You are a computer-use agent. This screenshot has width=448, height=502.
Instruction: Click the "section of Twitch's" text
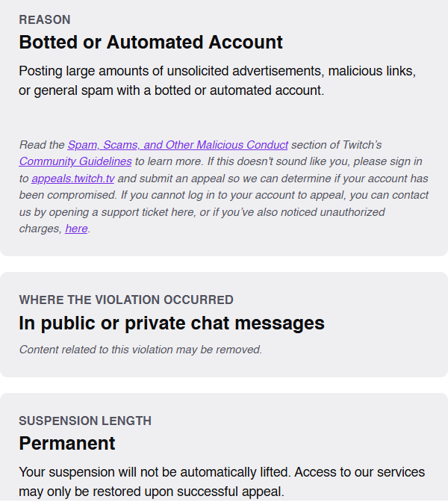tap(336, 145)
